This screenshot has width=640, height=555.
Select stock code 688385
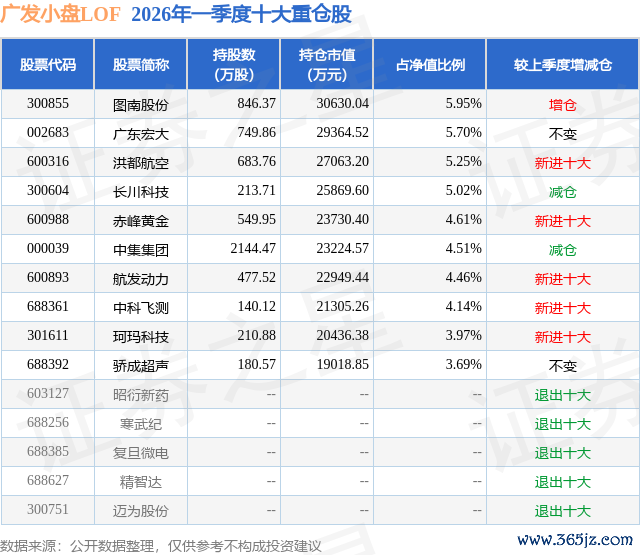point(48,451)
